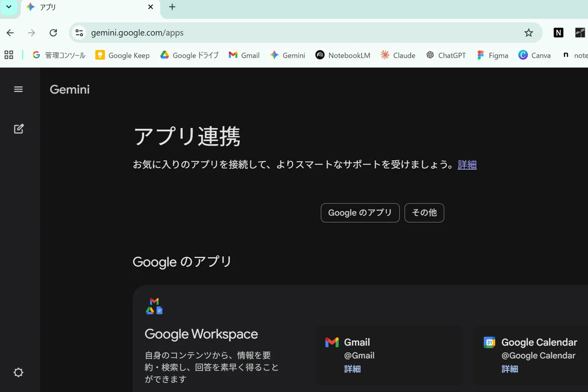Open 詳細 link under @Google Calendar

tap(510, 369)
